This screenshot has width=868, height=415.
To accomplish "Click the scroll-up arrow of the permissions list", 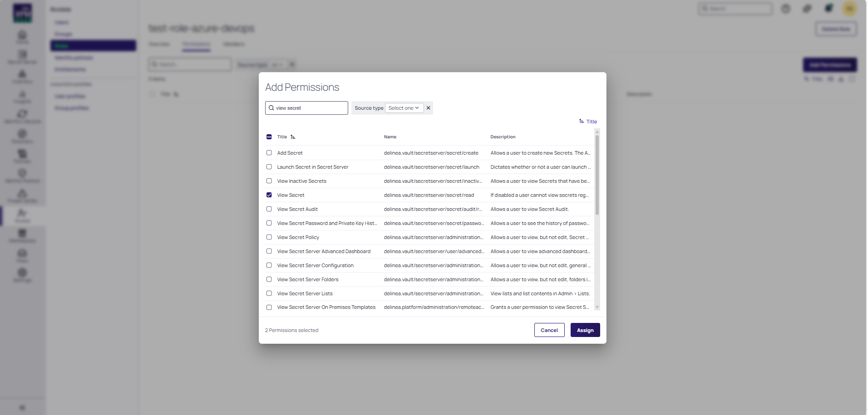I will pyautogui.click(x=597, y=132).
